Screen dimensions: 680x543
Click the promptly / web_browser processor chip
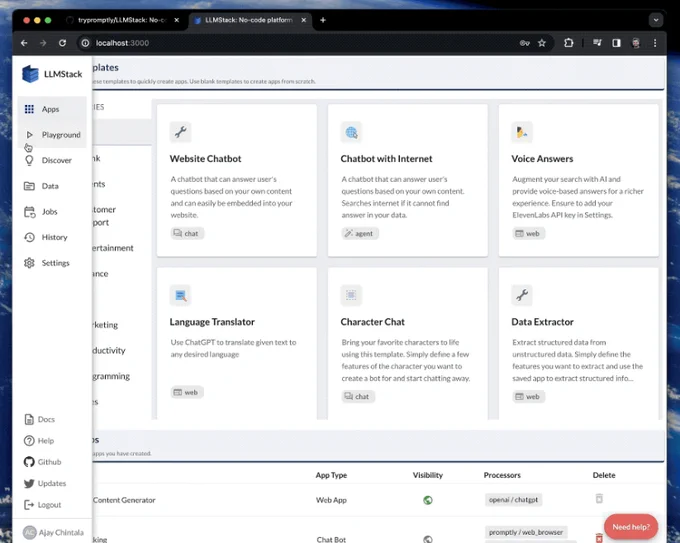pos(526,532)
